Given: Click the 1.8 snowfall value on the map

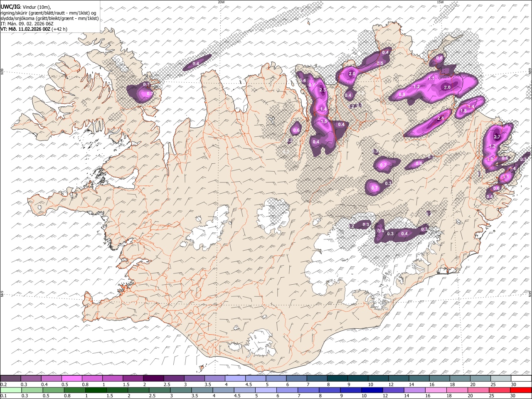Looking at the screenshot, I should [463, 111].
